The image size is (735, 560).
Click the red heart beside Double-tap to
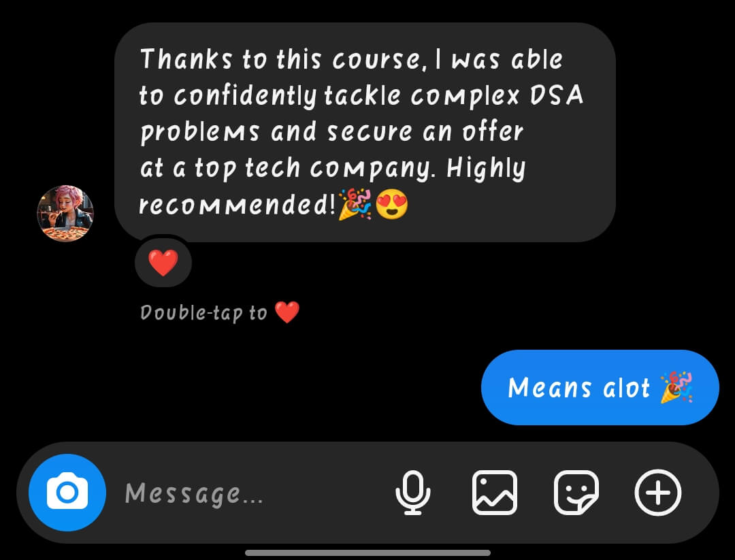(287, 312)
